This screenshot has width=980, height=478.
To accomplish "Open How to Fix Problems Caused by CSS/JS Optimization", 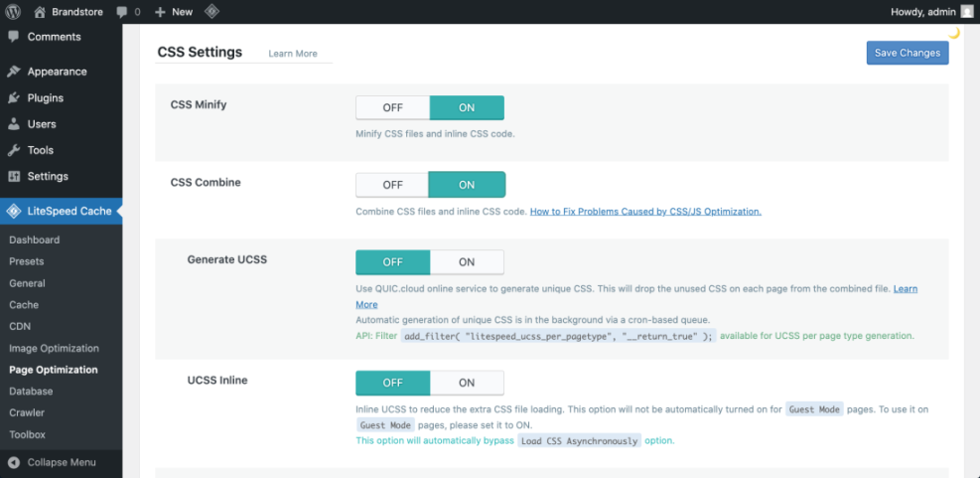I will 645,212.
